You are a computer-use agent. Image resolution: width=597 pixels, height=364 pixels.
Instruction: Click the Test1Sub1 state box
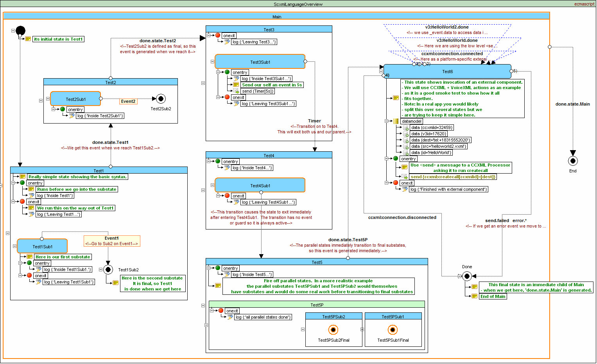42,246
